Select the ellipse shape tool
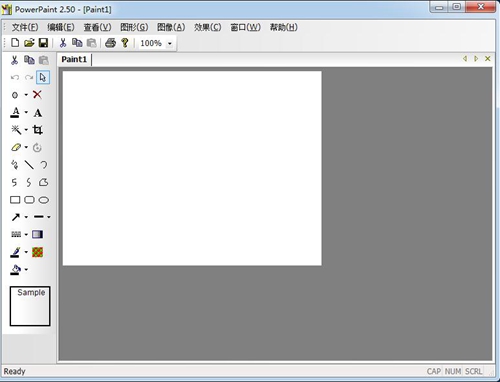This screenshot has height=382, width=500. [44, 200]
